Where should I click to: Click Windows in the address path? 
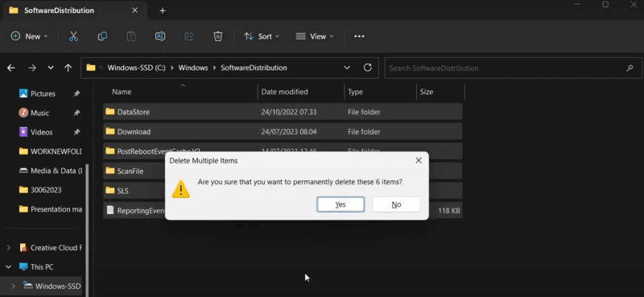click(193, 68)
